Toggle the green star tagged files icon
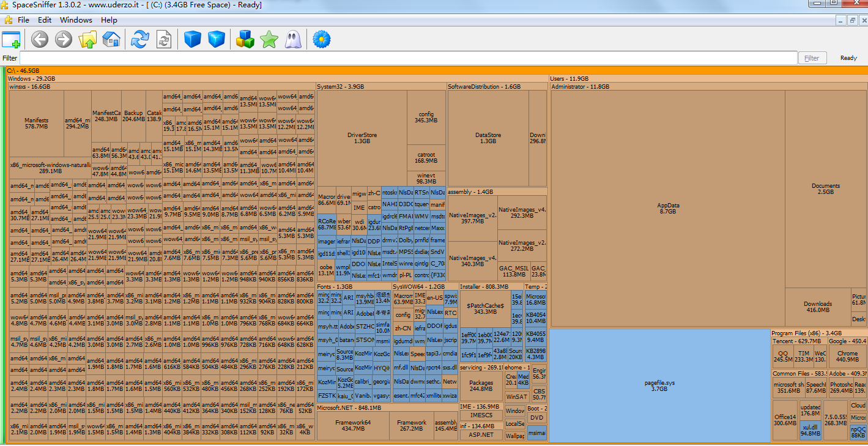 (x=269, y=40)
